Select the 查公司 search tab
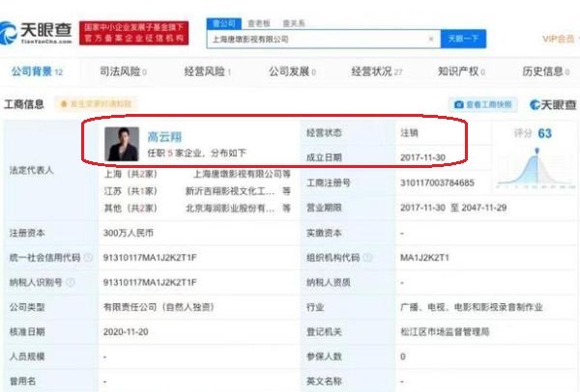 [x=224, y=23]
